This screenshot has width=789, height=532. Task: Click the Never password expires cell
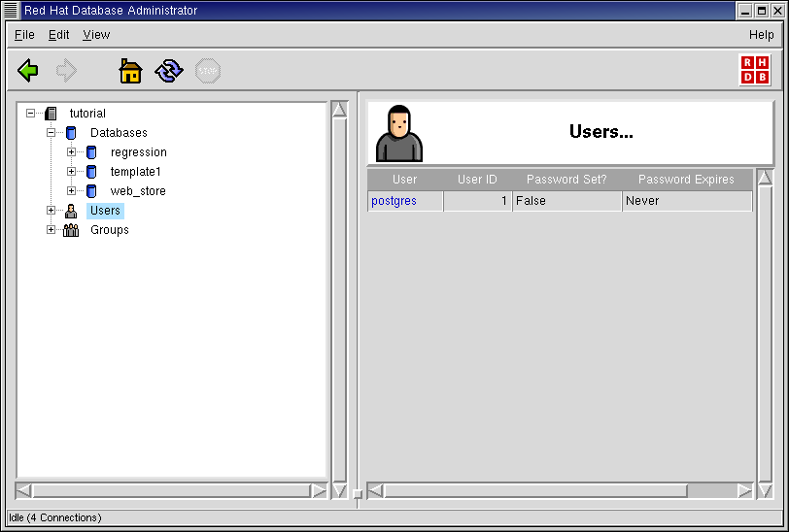[x=687, y=201]
